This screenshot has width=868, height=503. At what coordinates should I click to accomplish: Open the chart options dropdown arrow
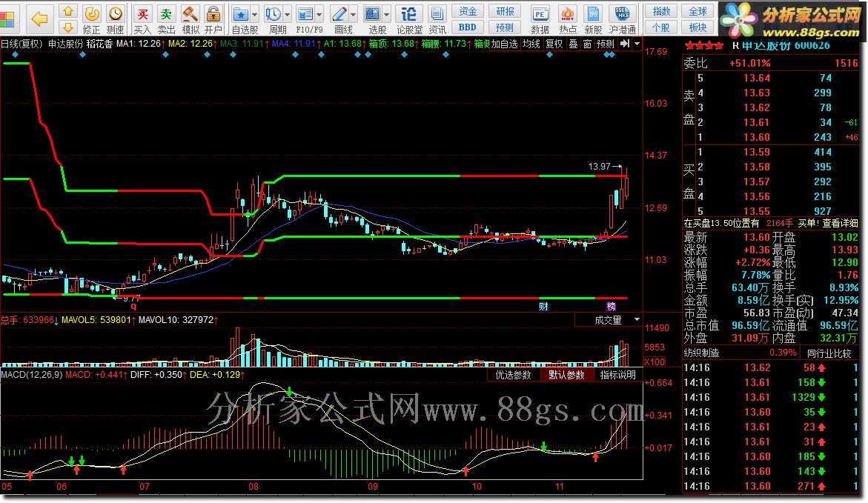coord(637,44)
